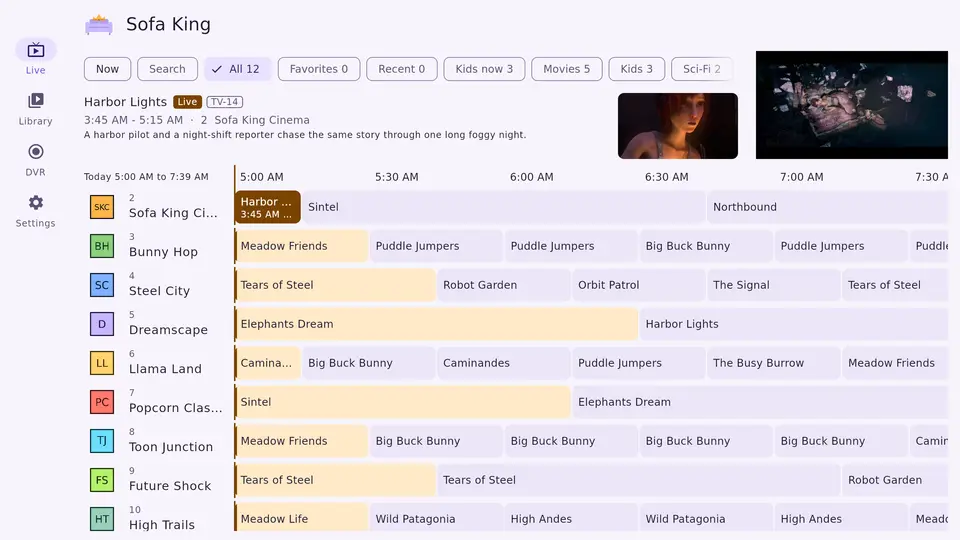Select the SKC channel badge
960x540 pixels.
click(x=102, y=207)
